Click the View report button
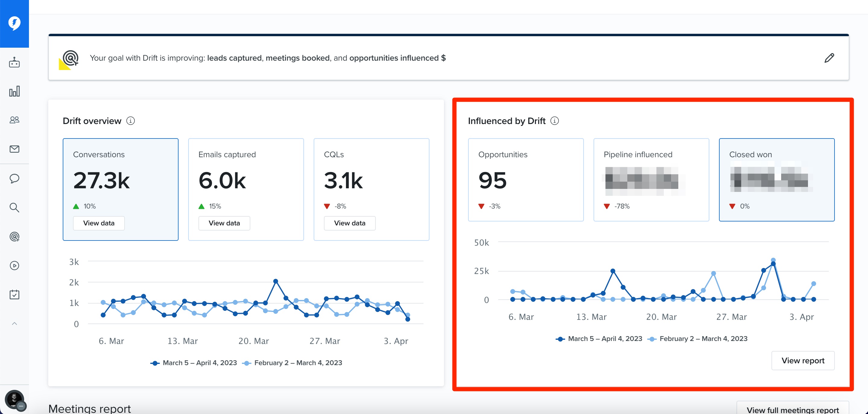 [x=803, y=361]
